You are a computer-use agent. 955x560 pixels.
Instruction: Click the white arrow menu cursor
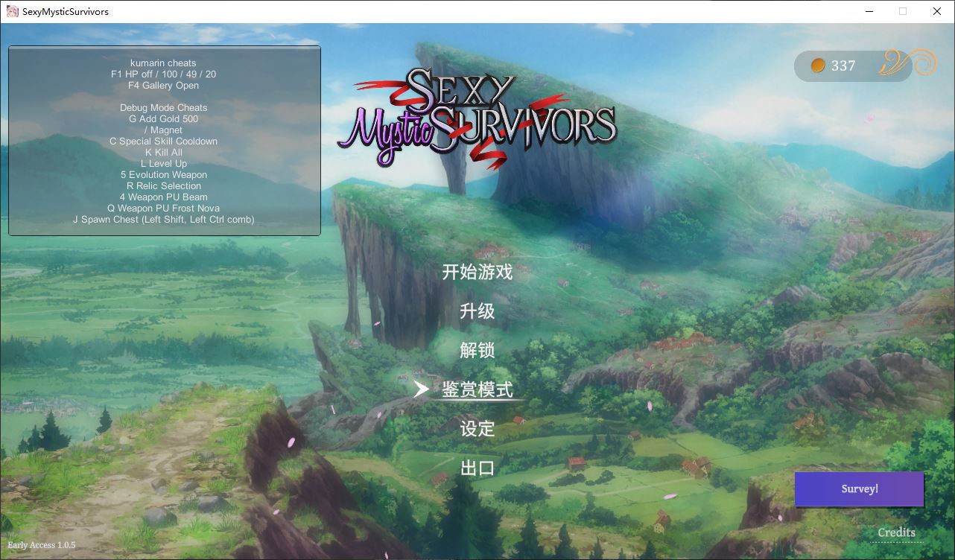422,389
